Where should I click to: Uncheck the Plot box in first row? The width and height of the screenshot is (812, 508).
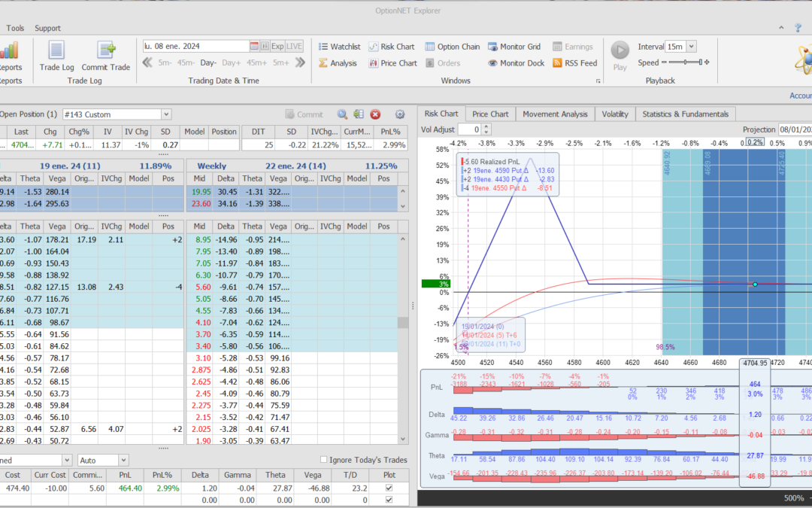coord(388,488)
